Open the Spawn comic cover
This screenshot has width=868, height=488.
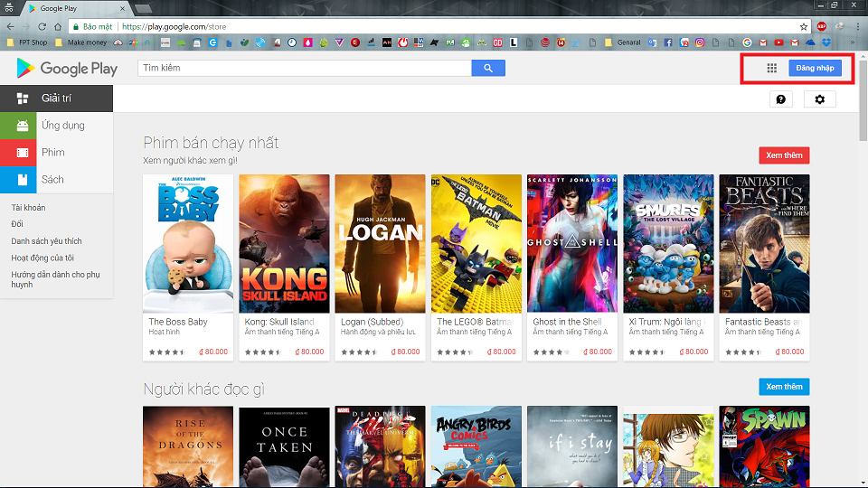(765, 446)
